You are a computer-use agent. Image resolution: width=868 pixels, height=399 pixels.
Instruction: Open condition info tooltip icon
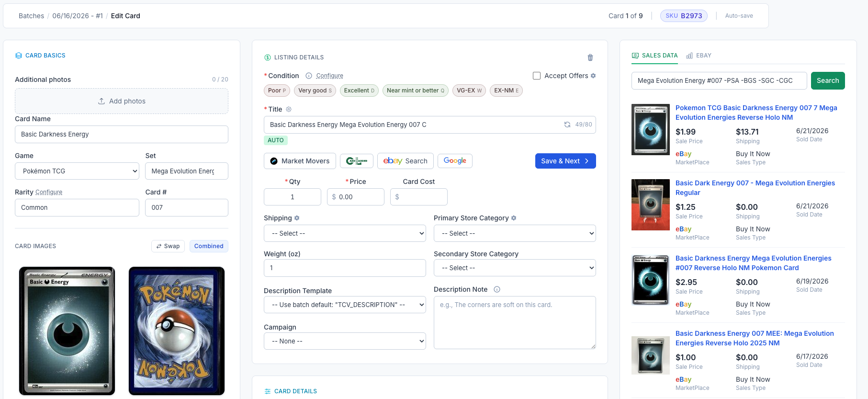(309, 76)
